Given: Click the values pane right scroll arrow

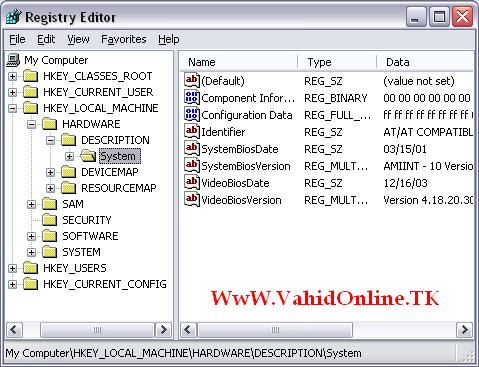Looking at the screenshot, I should [x=464, y=330].
